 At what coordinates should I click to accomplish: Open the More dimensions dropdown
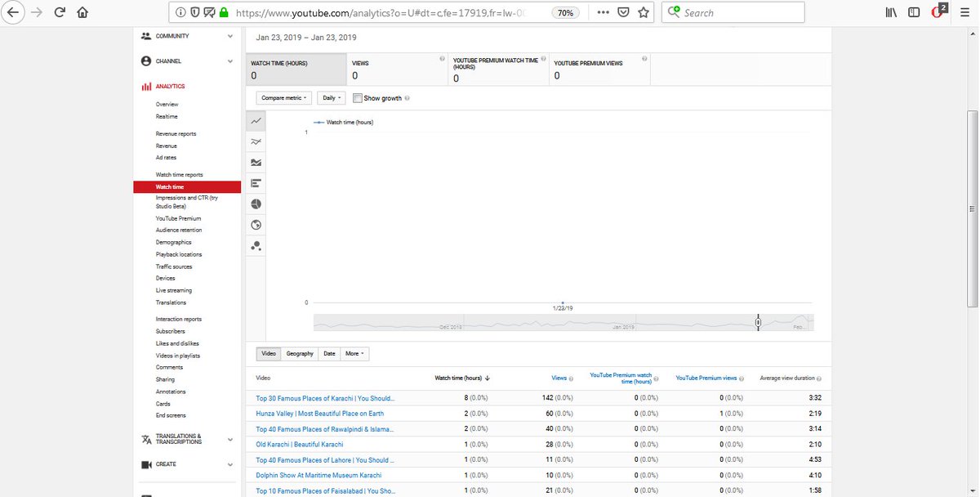pyautogui.click(x=354, y=354)
